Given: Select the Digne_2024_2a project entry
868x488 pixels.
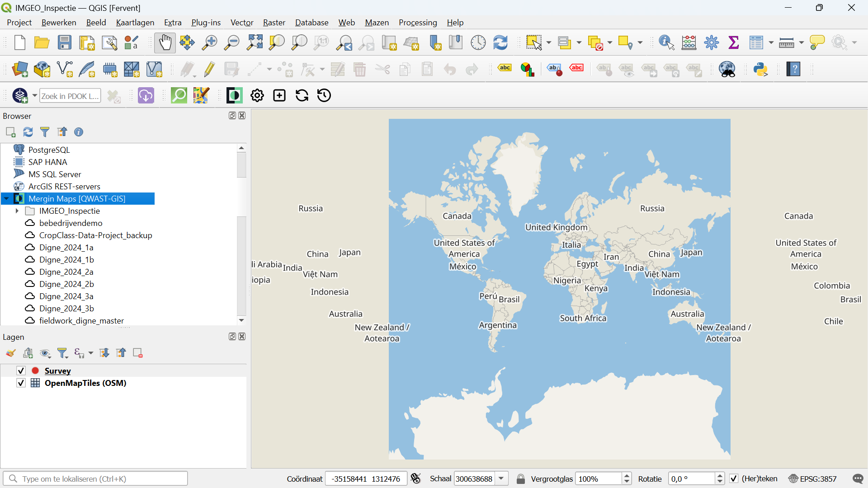Looking at the screenshot, I should tap(66, 272).
